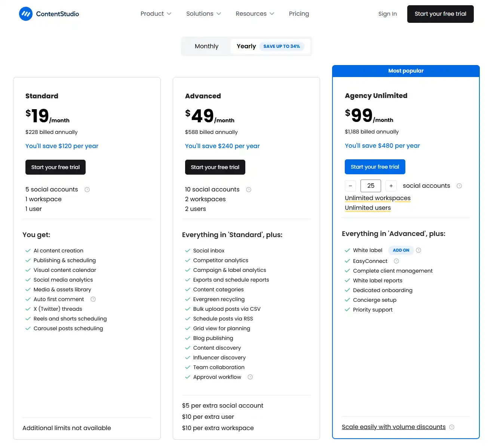This screenshot has width=494, height=448.
Task: Click 'Additional limits not available' text
Action: point(67,428)
